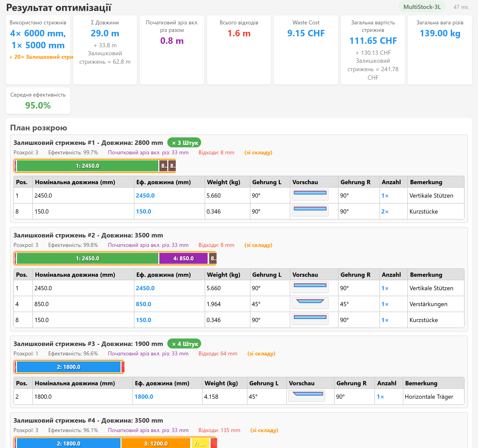This screenshot has width=478, height=448.
Task: Click the Залишковий стрижень #1 title
Action: (x=88, y=143)
